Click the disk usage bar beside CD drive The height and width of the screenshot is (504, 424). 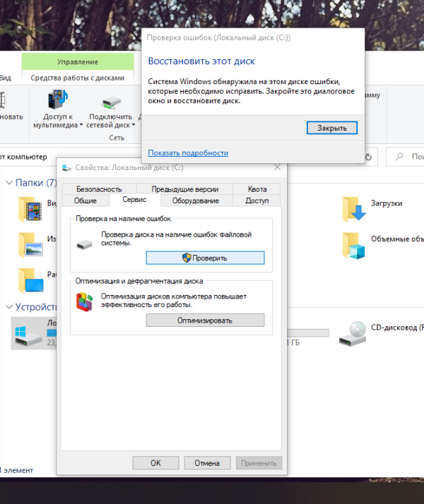point(308,332)
